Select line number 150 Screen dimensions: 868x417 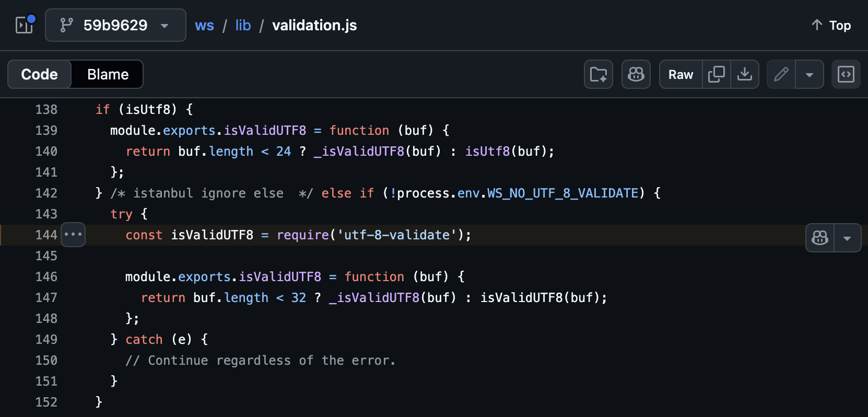tap(46, 360)
